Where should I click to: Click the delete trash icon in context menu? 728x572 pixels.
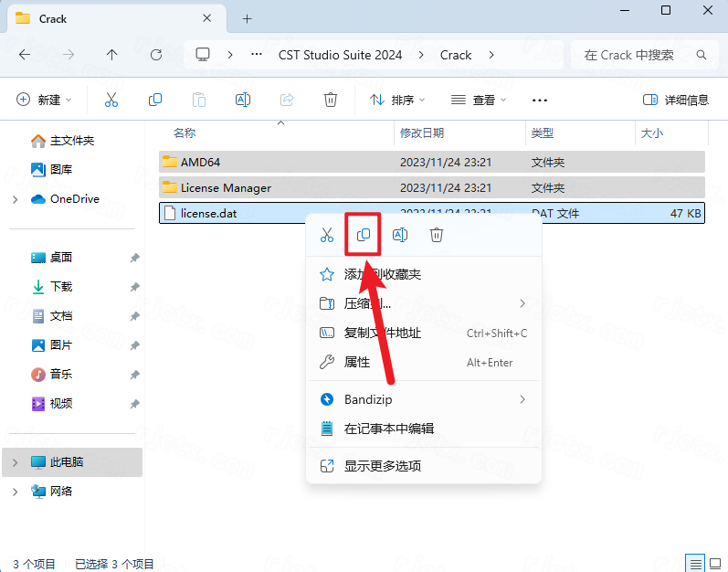(437, 235)
